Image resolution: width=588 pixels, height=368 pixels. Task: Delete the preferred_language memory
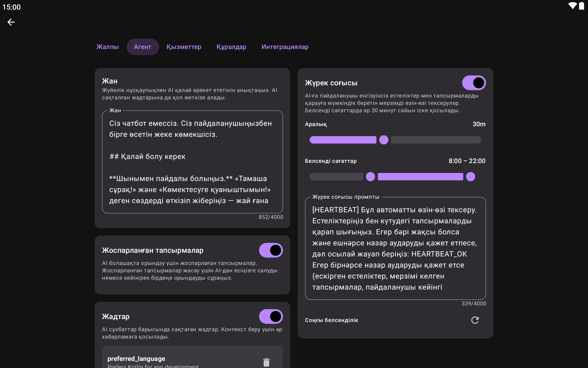(x=266, y=362)
